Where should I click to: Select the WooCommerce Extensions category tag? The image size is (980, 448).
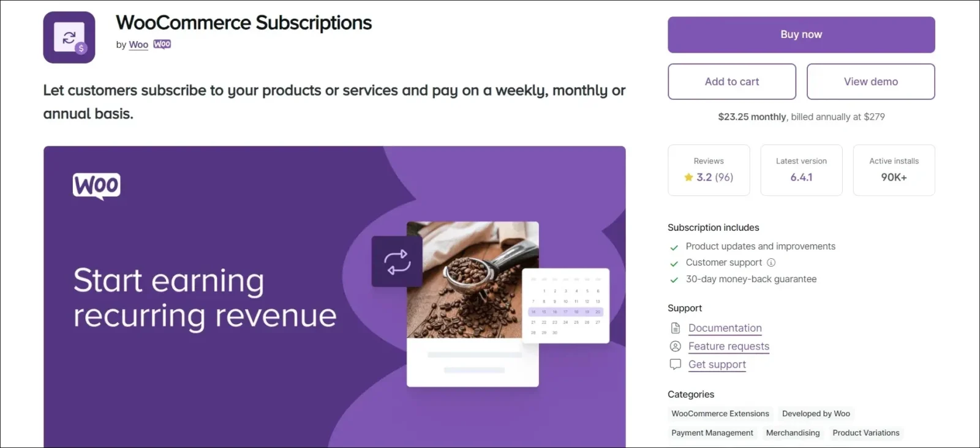(x=720, y=413)
